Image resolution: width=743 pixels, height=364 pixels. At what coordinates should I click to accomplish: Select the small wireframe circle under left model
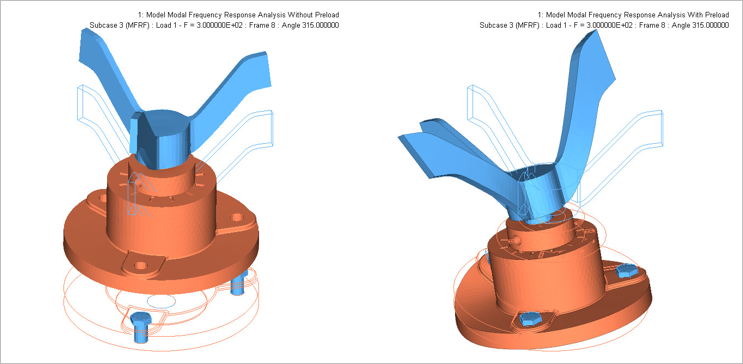click(162, 301)
